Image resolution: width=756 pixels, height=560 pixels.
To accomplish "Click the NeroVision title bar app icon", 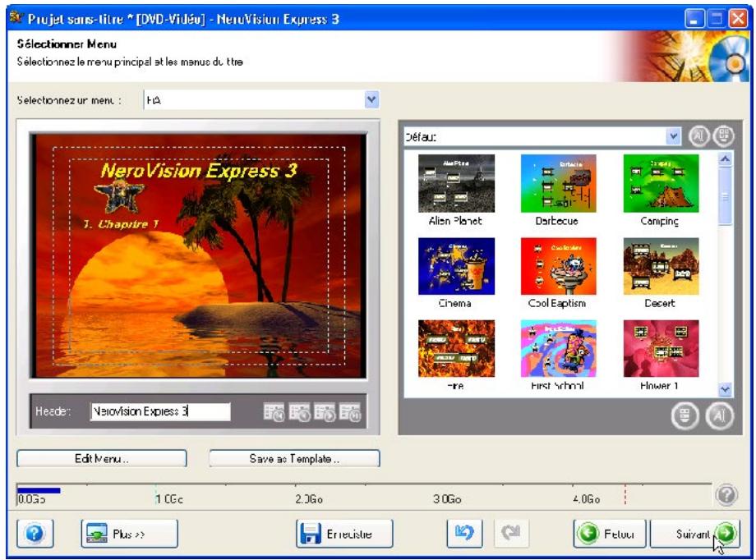I will point(17,18).
